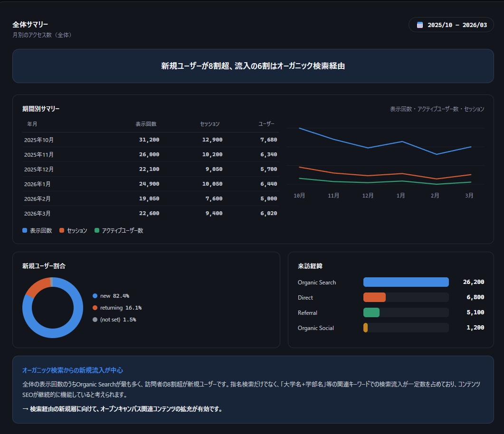Click the orange セッション legend swatch
The height and width of the screenshot is (434, 504).
(x=62, y=230)
